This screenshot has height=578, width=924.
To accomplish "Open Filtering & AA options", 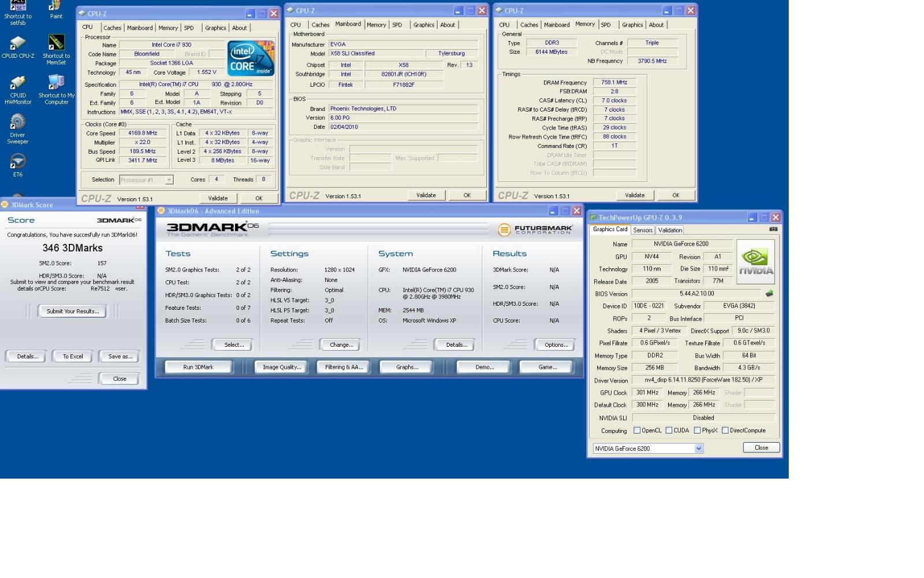I will pos(344,367).
